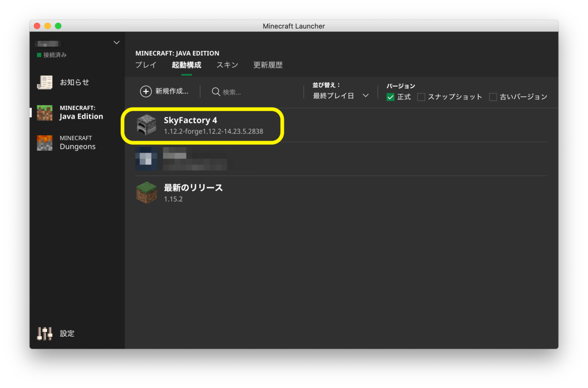Click the SkyFactory 4 furnace icon
Screen dimensions: 588x388
tap(146, 125)
